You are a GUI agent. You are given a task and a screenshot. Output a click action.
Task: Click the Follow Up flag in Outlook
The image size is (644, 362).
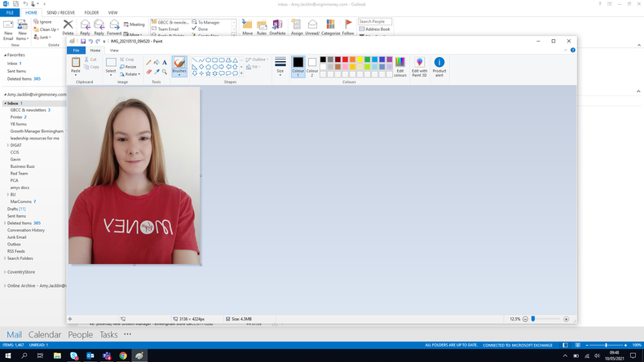348,27
